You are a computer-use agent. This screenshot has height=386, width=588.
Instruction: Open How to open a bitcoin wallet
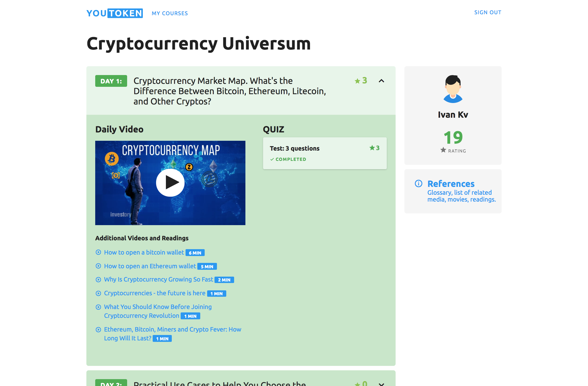tap(144, 252)
